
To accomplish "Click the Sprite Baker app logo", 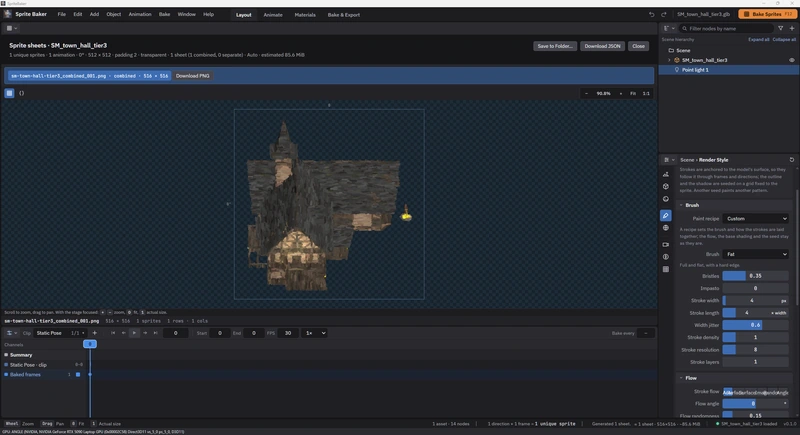I will pyautogui.click(x=8, y=14).
